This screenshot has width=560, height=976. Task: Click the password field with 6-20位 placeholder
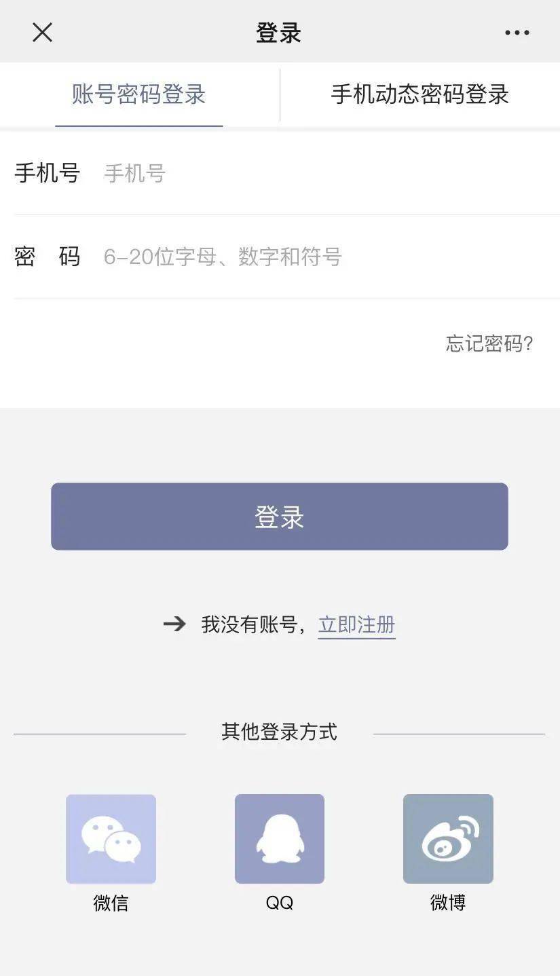tap(326, 257)
